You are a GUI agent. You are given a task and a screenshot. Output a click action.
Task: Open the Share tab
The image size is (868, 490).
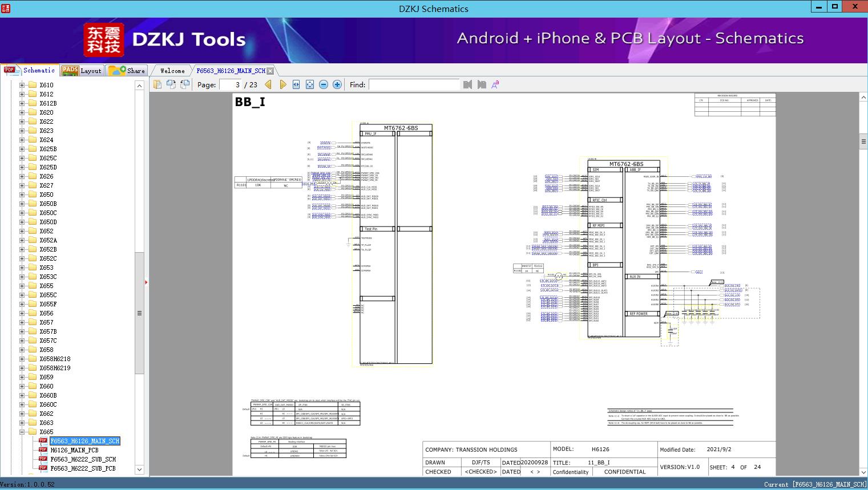[x=127, y=71]
